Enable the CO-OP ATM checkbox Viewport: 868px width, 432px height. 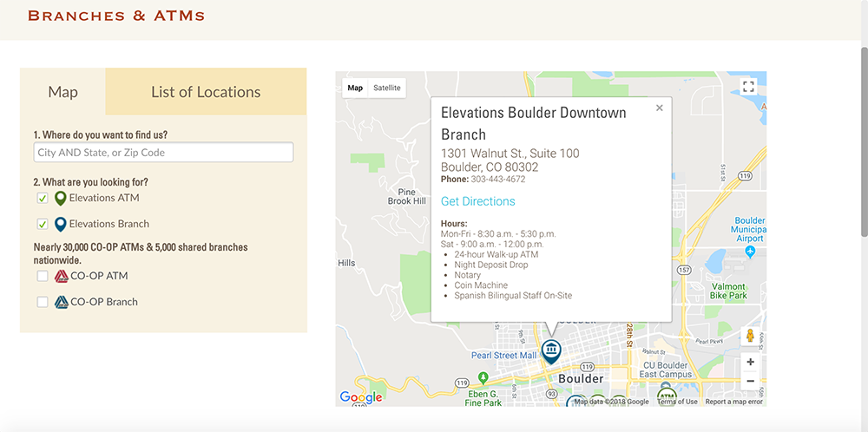42,276
